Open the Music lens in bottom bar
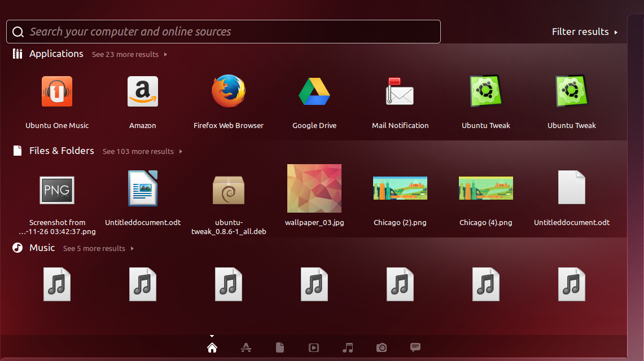644x361 pixels. point(348,347)
